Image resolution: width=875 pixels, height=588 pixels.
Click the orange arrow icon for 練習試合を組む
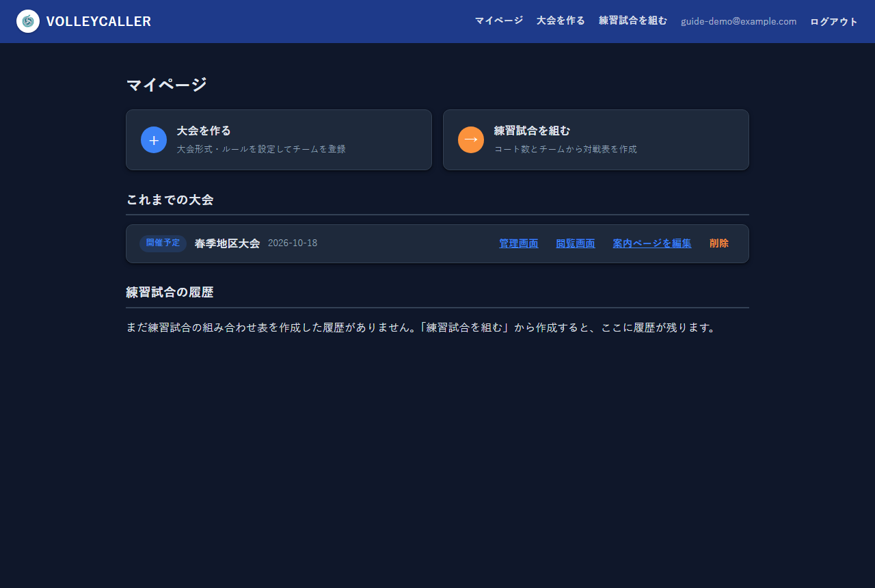[x=471, y=140]
